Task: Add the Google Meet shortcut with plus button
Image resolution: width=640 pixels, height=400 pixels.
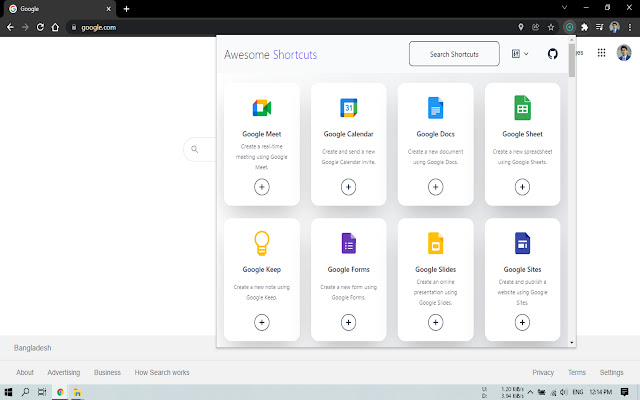Action: [x=262, y=187]
